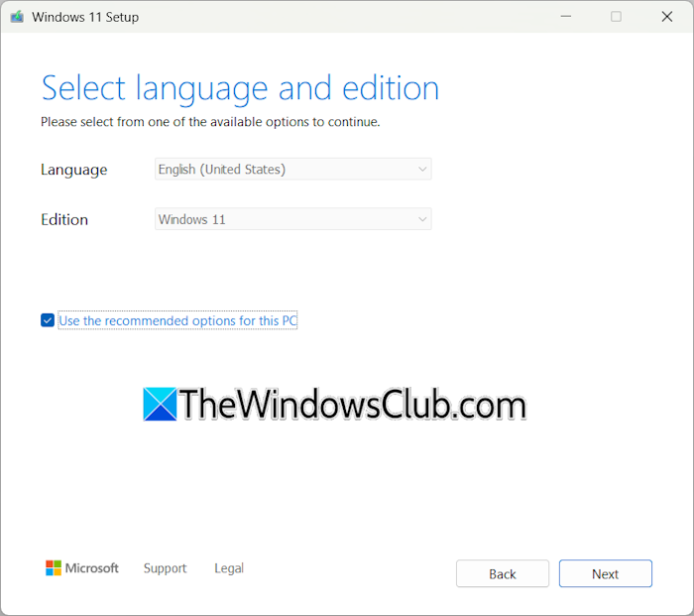Click the 'Select language and edition' heading

(240, 89)
